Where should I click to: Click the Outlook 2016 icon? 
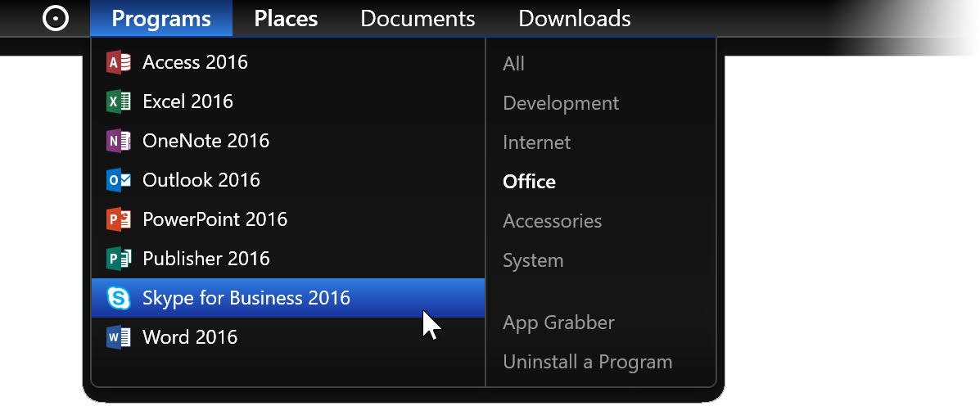(119, 181)
